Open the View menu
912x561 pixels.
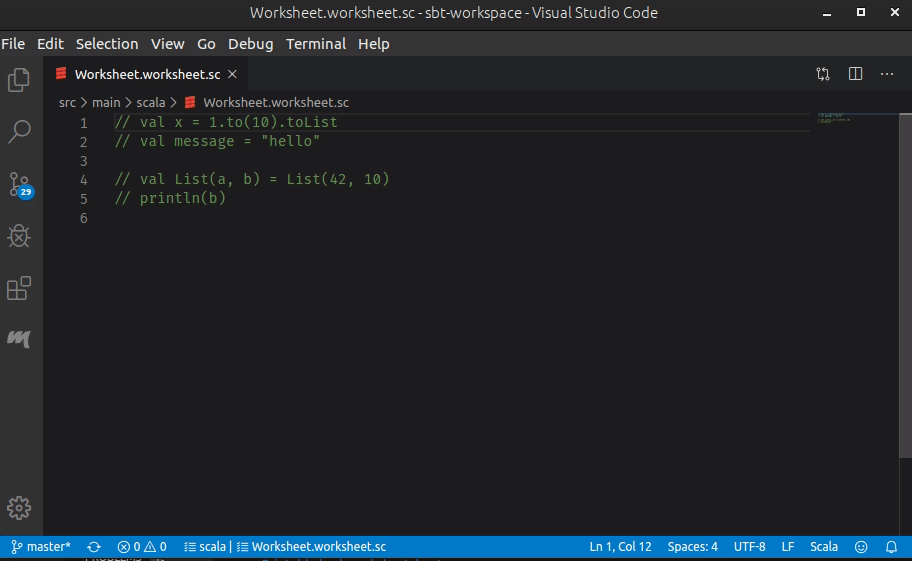[168, 44]
